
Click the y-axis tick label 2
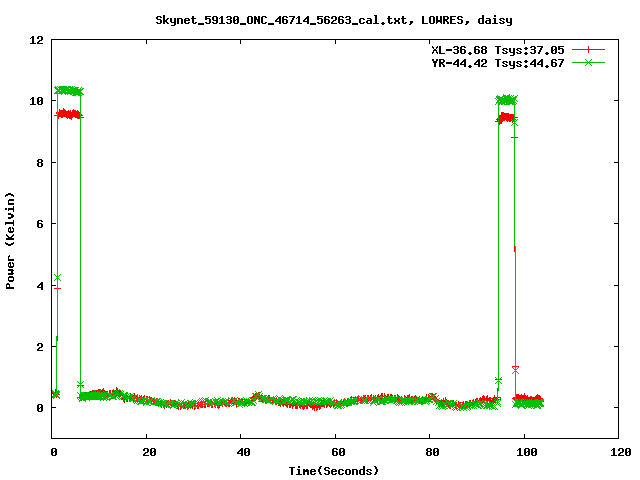(x=40, y=347)
